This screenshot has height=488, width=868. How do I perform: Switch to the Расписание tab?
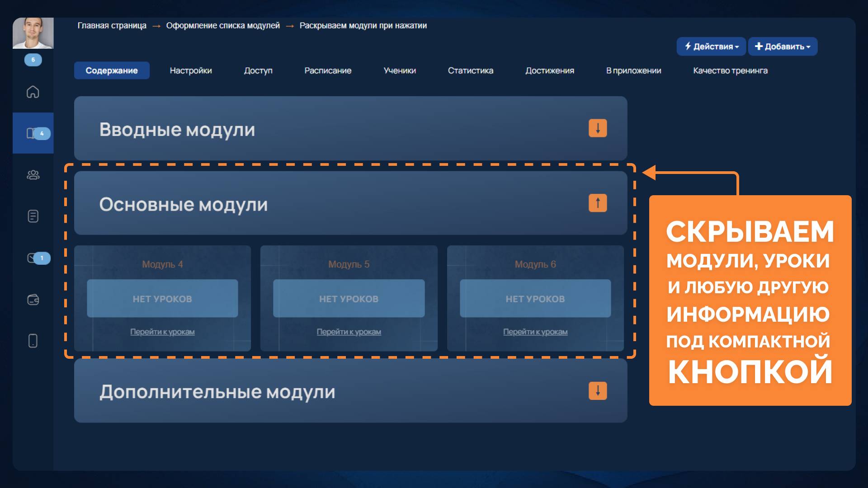pyautogui.click(x=328, y=70)
